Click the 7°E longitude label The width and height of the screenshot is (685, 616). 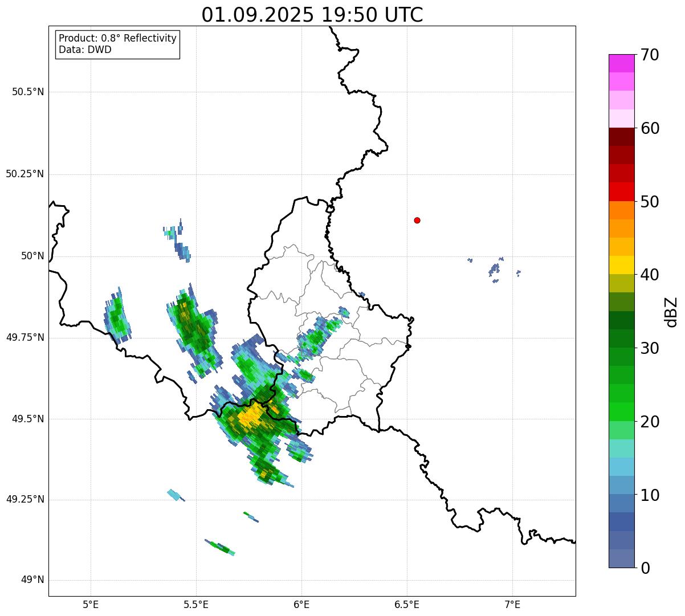pyautogui.click(x=512, y=604)
